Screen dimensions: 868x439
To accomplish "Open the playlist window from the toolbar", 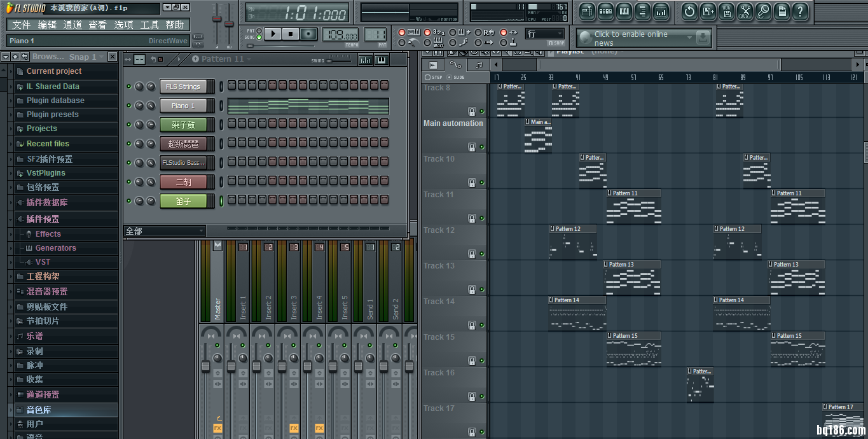I will (x=587, y=11).
